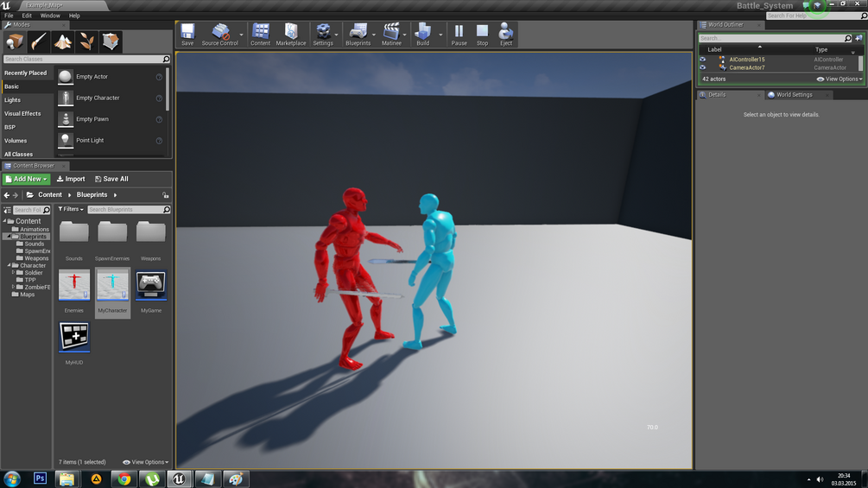Open the Window menu

(50, 16)
